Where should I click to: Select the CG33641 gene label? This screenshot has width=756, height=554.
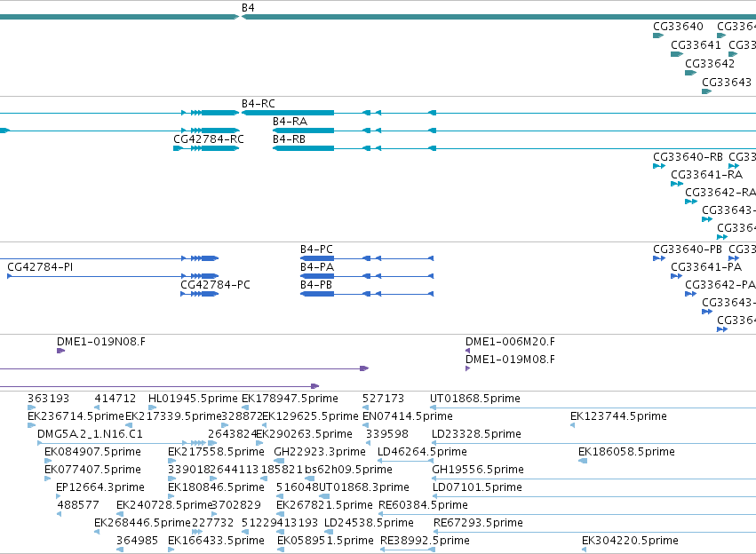696,45
